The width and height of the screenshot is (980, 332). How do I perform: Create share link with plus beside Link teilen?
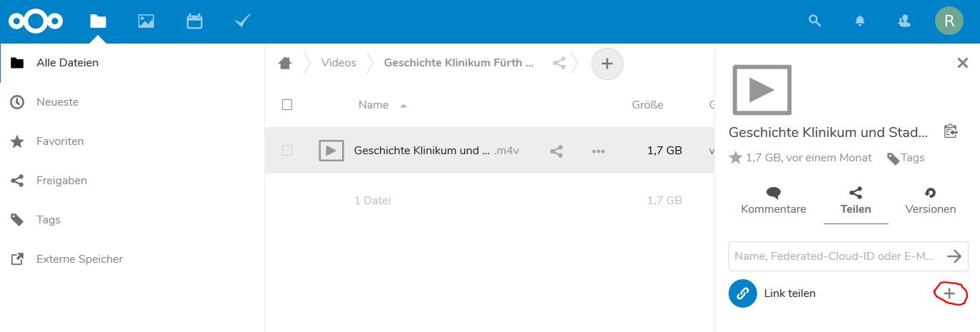pyautogui.click(x=949, y=293)
